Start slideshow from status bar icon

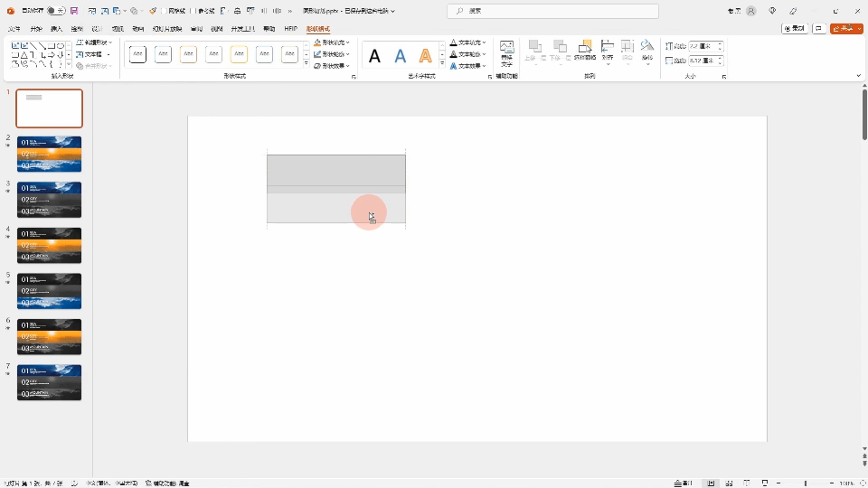[765, 483]
